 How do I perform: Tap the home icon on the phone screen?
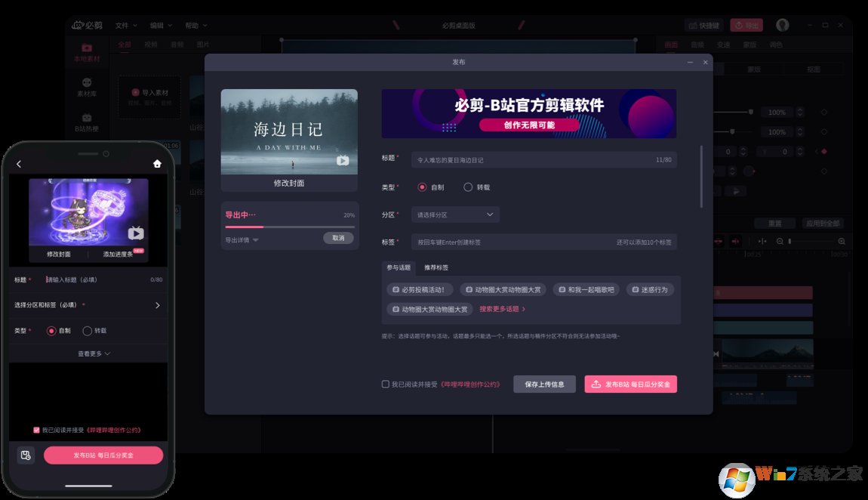157,164
